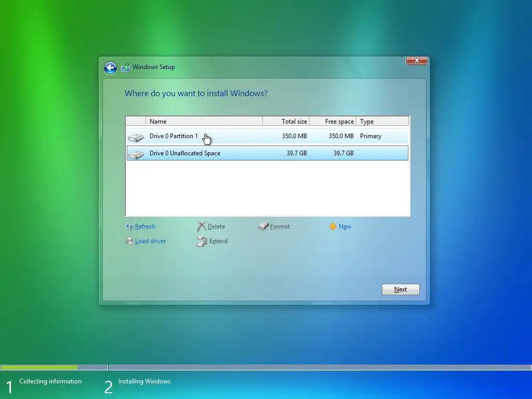This screenshot has width=532, height=399.
Task: Select Drive 0 Partition 1 row
Action: 268,136
